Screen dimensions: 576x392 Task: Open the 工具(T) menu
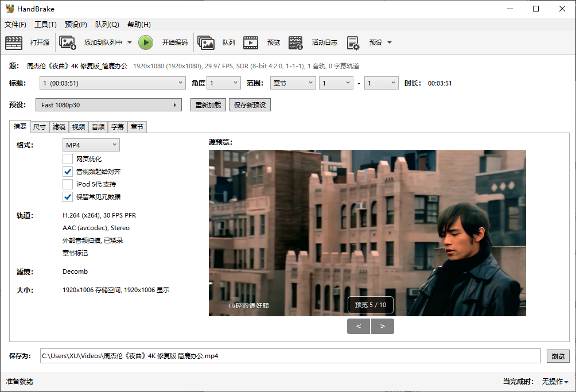(45, 25)
